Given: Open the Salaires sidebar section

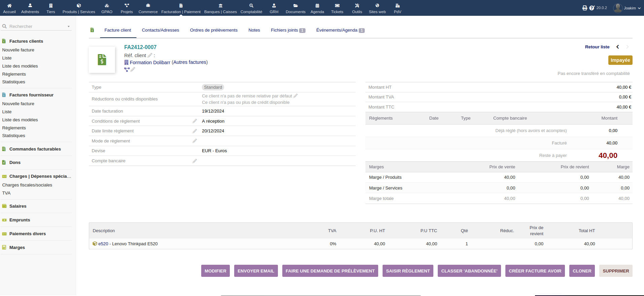Looking at the screenshot, I should click(x=18, y=206).
